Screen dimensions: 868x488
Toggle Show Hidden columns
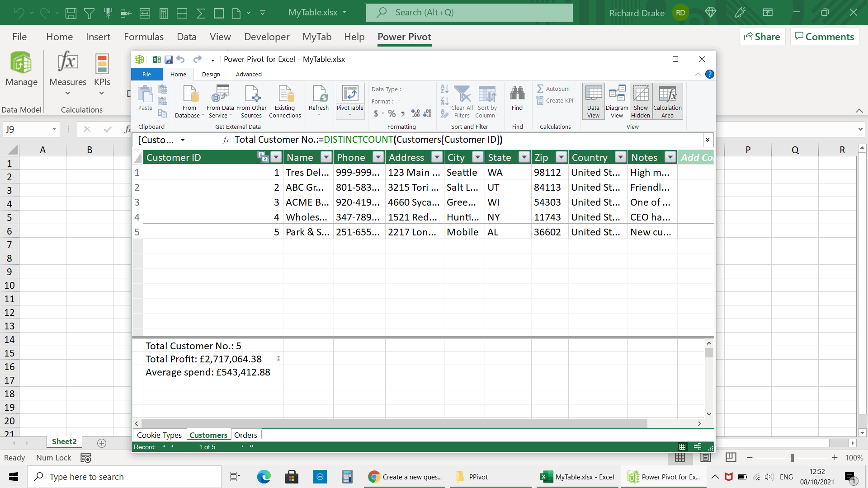[641, 101]
